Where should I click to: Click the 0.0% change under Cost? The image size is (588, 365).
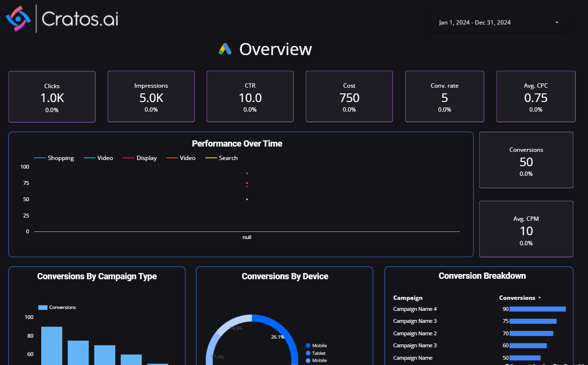(x=349, y=110)
